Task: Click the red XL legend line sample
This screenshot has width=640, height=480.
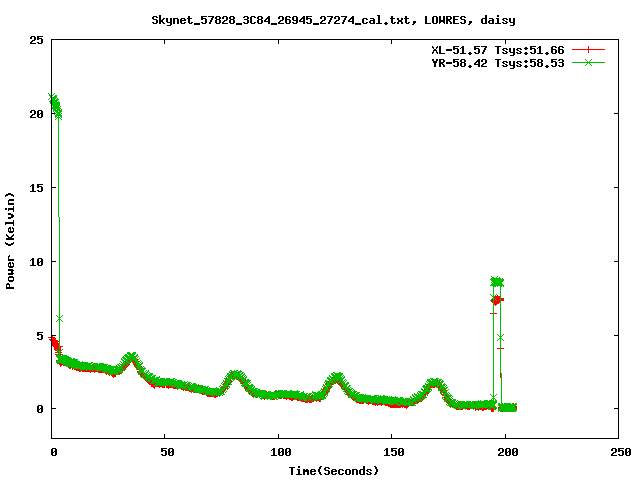Action: 588,50
